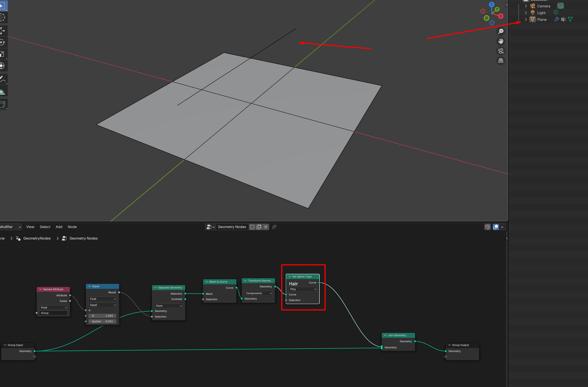The image size is (588, 387).
Task: Expand the Camera item in outliner
Action: click(526, 6)
